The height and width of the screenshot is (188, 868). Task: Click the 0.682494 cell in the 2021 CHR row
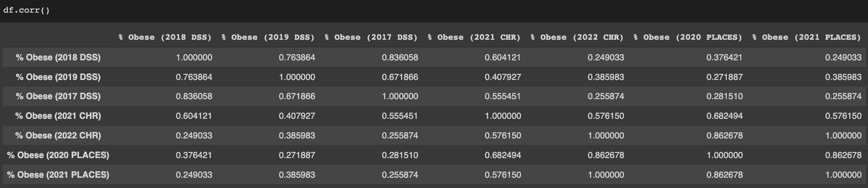point(724,116)
